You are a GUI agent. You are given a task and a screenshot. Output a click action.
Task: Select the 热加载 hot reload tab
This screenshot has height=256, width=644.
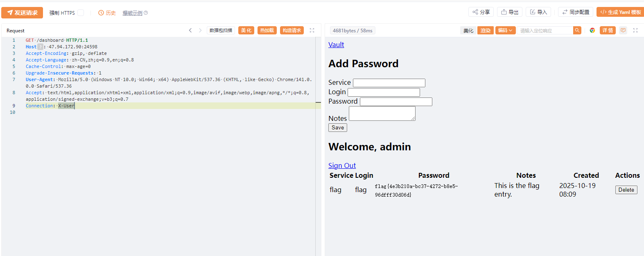267,30
